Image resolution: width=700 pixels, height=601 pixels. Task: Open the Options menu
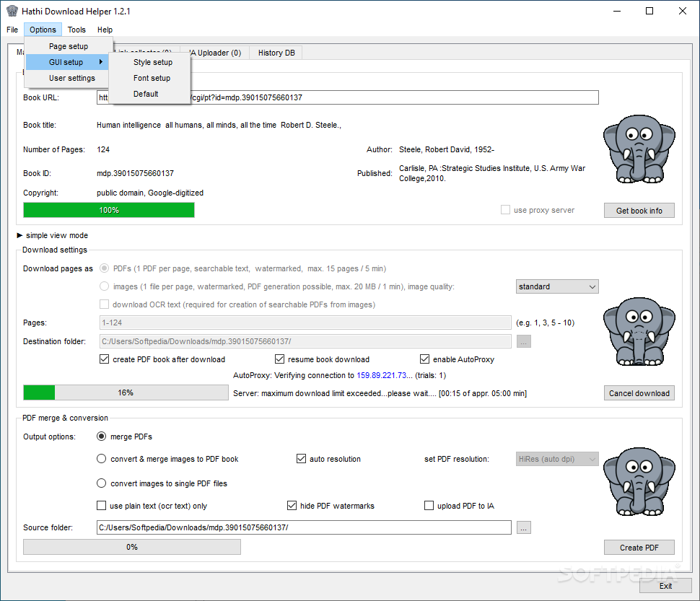coord(43,30)
